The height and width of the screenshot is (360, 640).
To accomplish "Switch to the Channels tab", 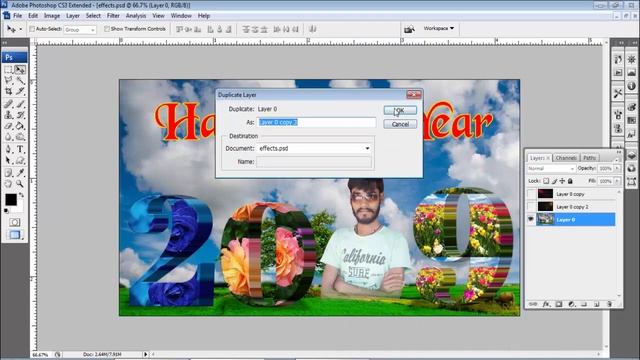I will coord(566,158).
